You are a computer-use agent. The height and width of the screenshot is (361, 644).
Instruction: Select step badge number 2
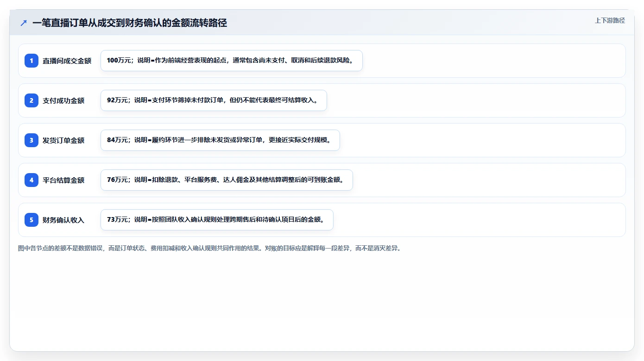pos(32,100)
